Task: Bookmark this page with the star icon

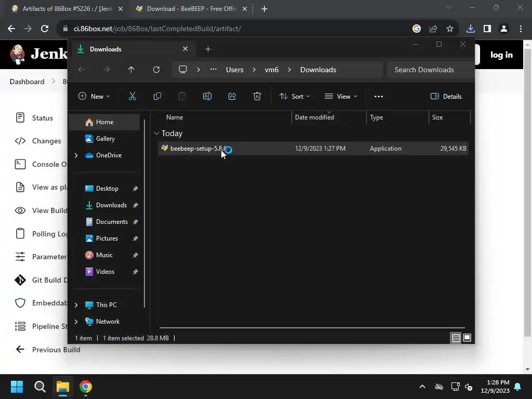Action: tap(450, 29)
